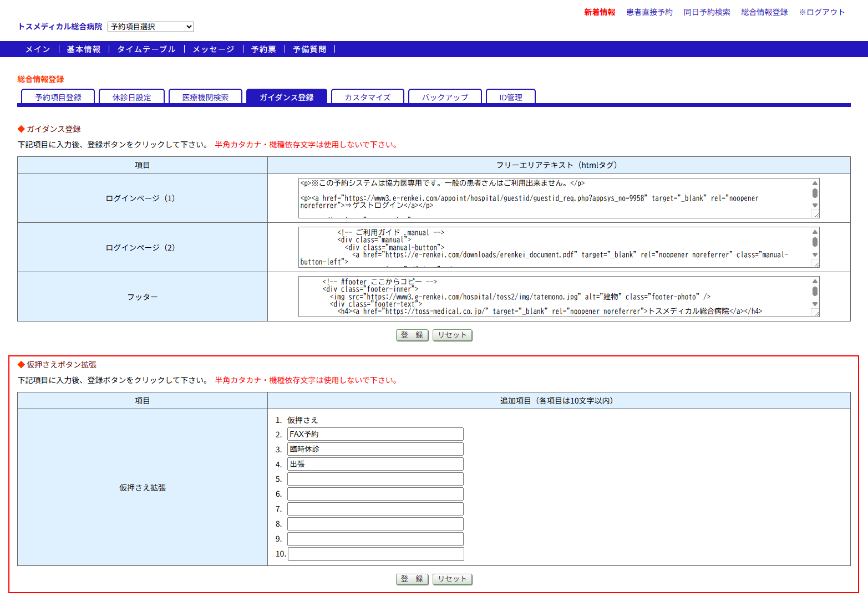Open 予備質問 menu item
Screen dimensions: 868x597
309,49
